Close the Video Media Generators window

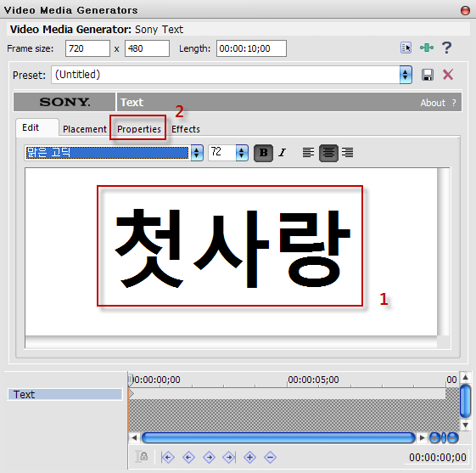(x=465, y=10)
